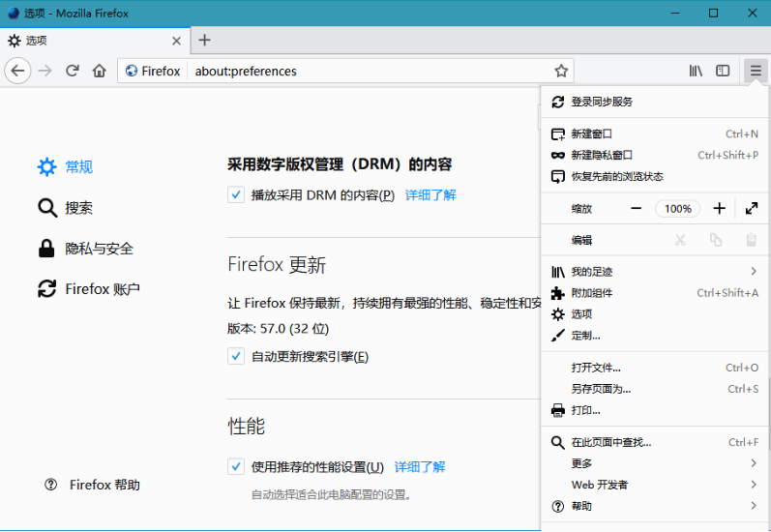Open 详细了解 link beside performance setting
Viewport: 771px width, 532px height.
[x=420, y=467]
